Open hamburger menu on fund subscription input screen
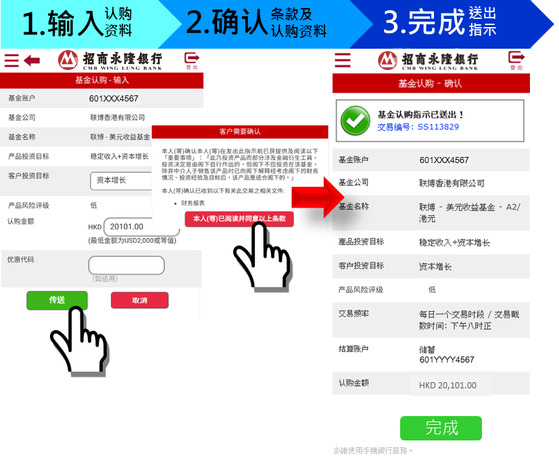 click(11, 60)
